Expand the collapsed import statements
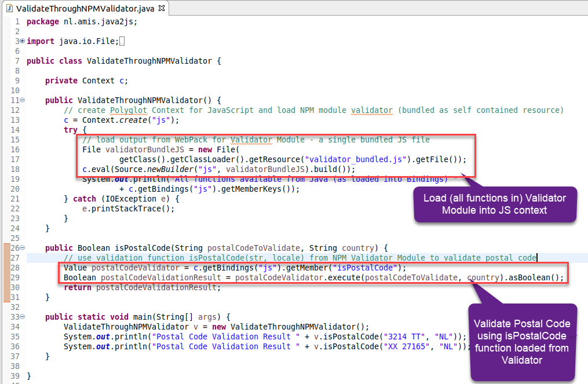The image size is (588, 384). click(21, 41)
